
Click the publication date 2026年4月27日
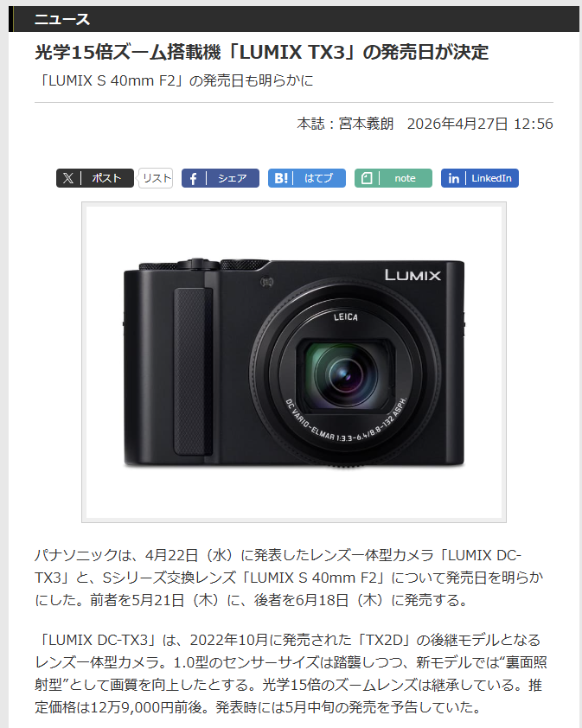point(457,124)
